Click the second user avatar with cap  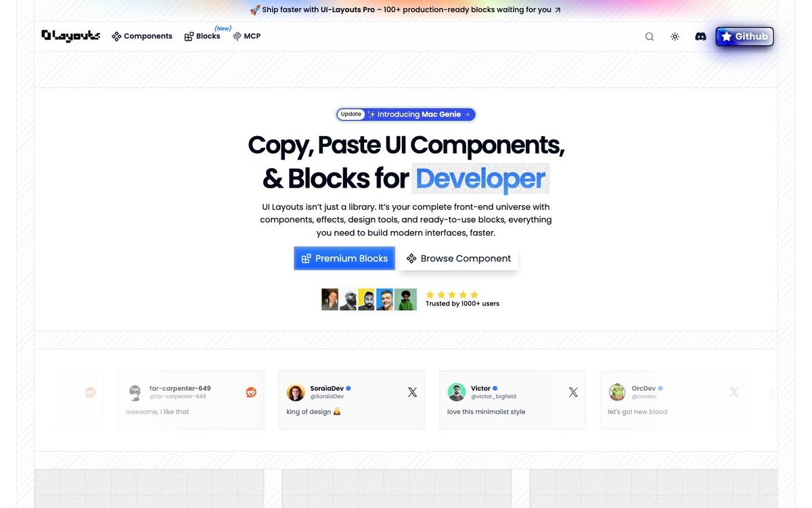pos(348,299)
